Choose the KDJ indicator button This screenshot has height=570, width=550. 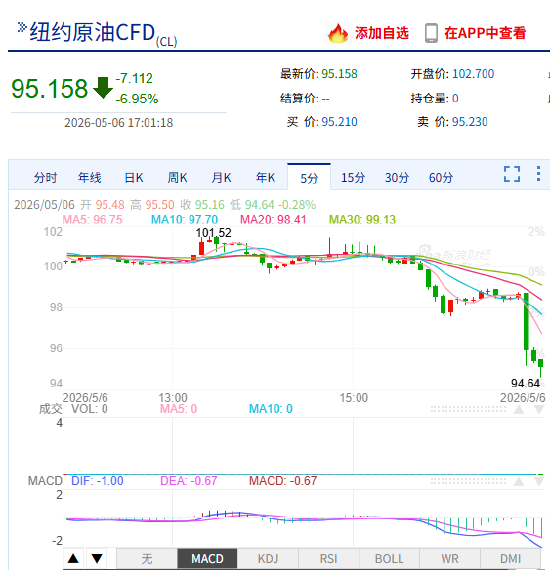pos(268,558)
